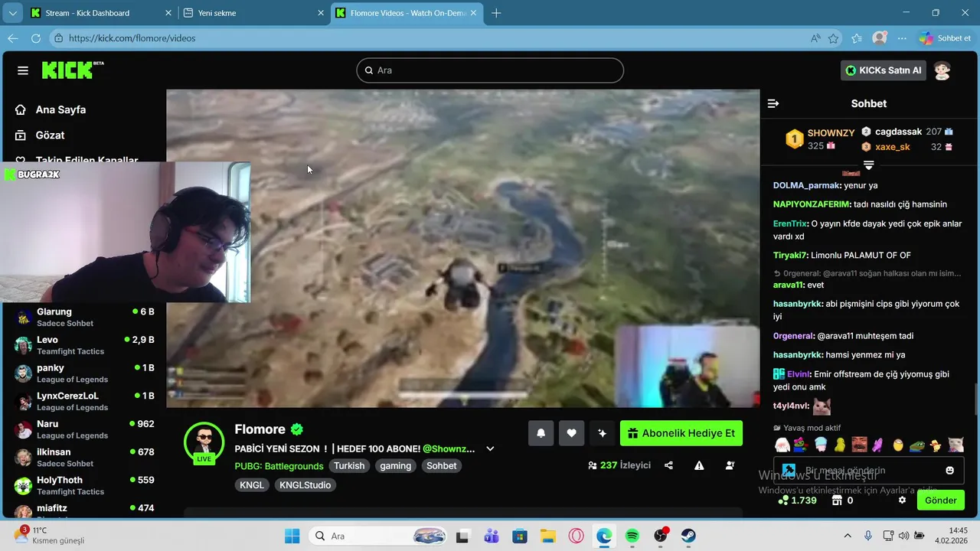Open Gözat in the sidebar
The height and width of the screenshot is (551, 980).
tap(41, 135)
